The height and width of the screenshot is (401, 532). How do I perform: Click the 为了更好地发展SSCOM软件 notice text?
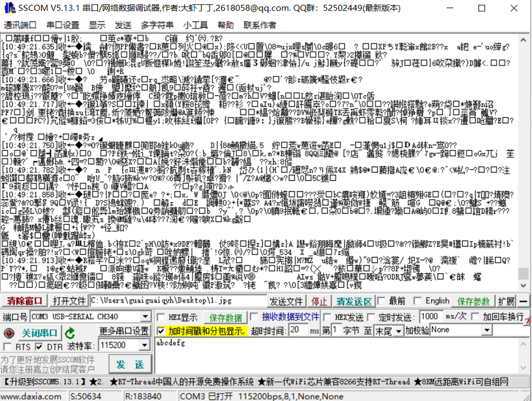pyautogui.click(x=48, y=359)
